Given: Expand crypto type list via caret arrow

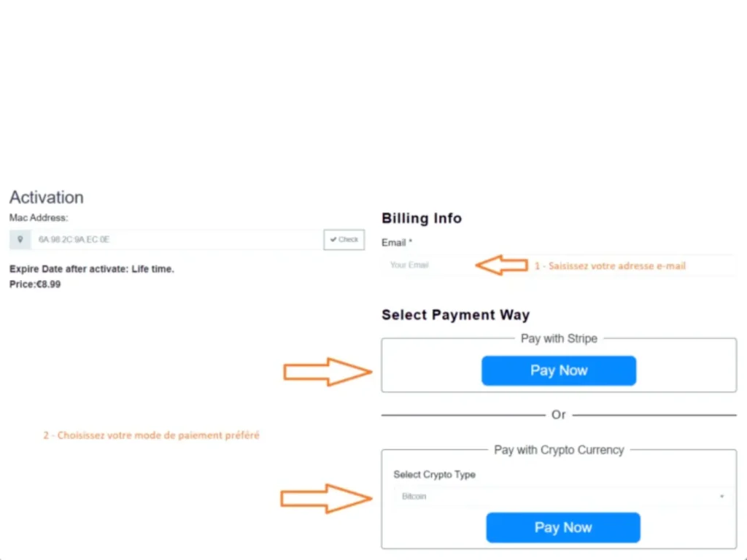Looking at the screenshot, I should [721, 496].
